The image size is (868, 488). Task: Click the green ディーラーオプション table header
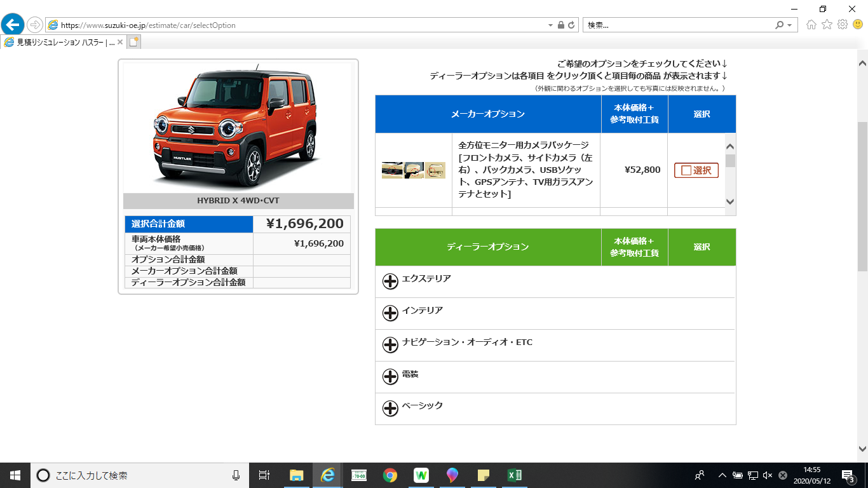point(488,247)
